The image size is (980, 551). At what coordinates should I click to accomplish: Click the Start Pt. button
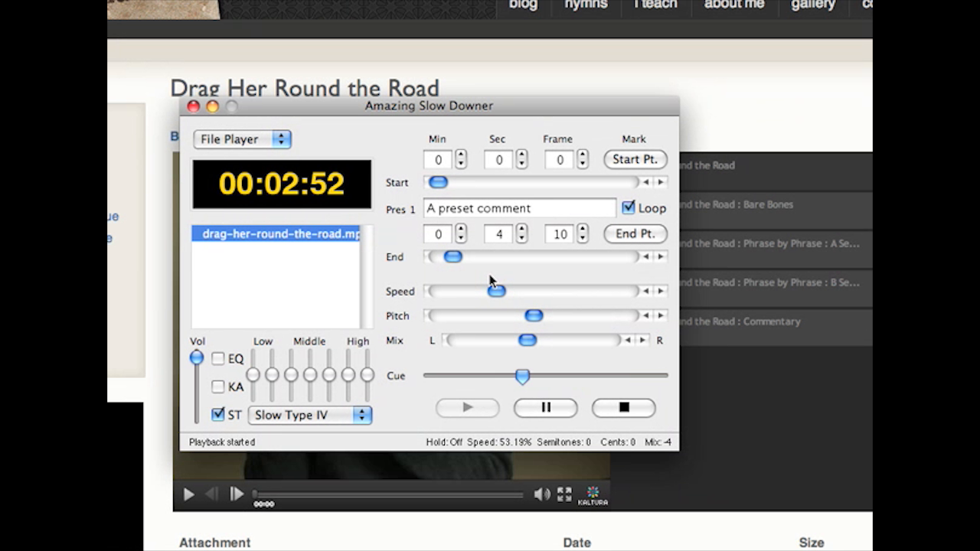[635, 159]
